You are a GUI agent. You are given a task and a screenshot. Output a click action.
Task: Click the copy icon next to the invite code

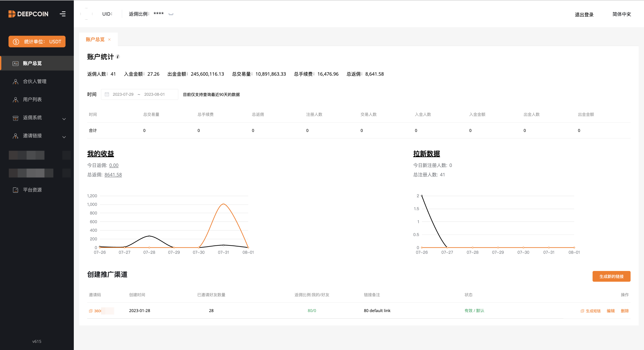pos(91,311)
